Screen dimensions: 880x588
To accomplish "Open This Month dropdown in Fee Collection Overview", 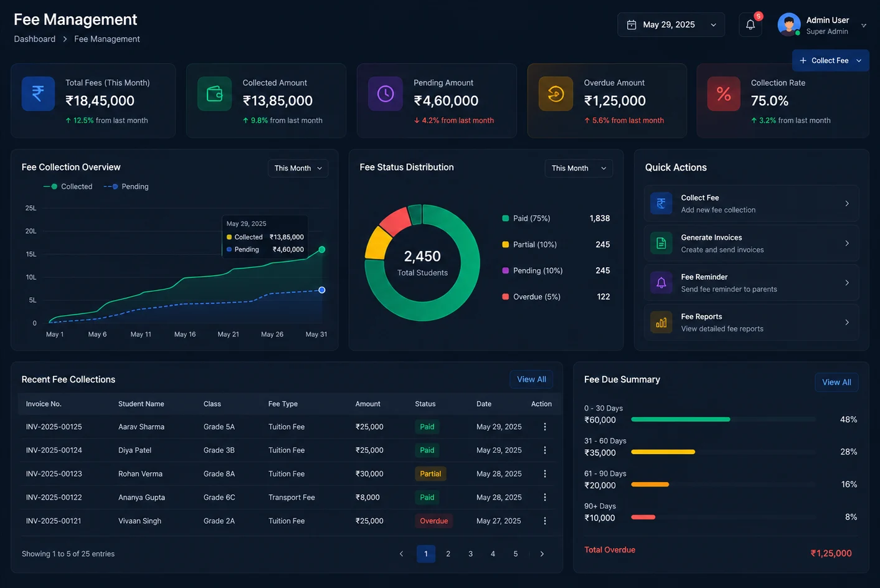I will [298, 168].
